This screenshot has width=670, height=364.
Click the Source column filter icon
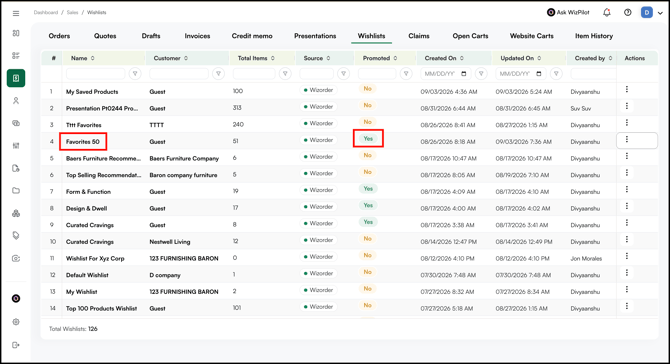coord(344,73)
